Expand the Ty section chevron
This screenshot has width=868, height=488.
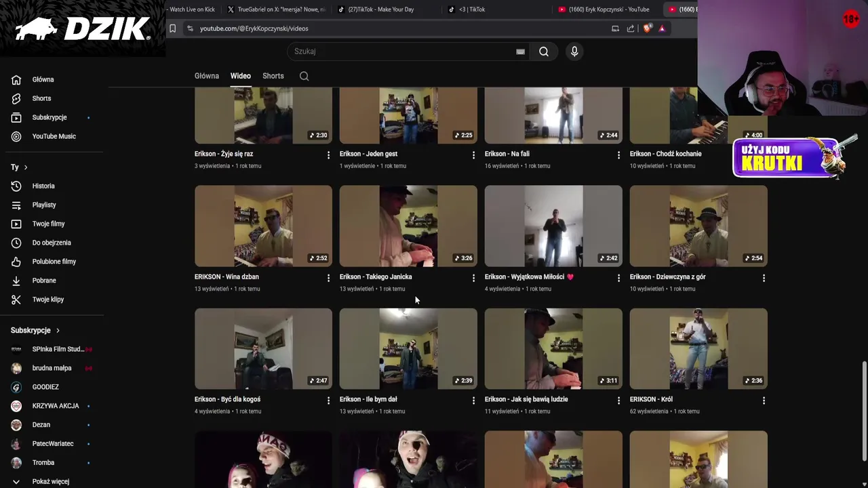click(x=26, y=167)
